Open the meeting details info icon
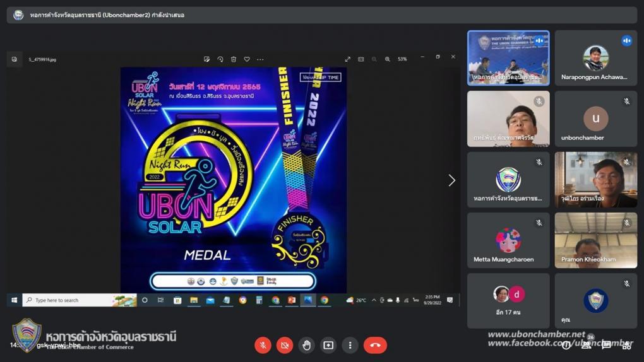 [x=566, y=345]
